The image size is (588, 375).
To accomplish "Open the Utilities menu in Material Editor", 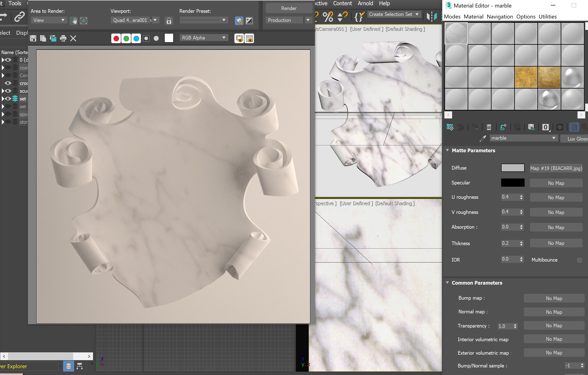I will [547, 17].
